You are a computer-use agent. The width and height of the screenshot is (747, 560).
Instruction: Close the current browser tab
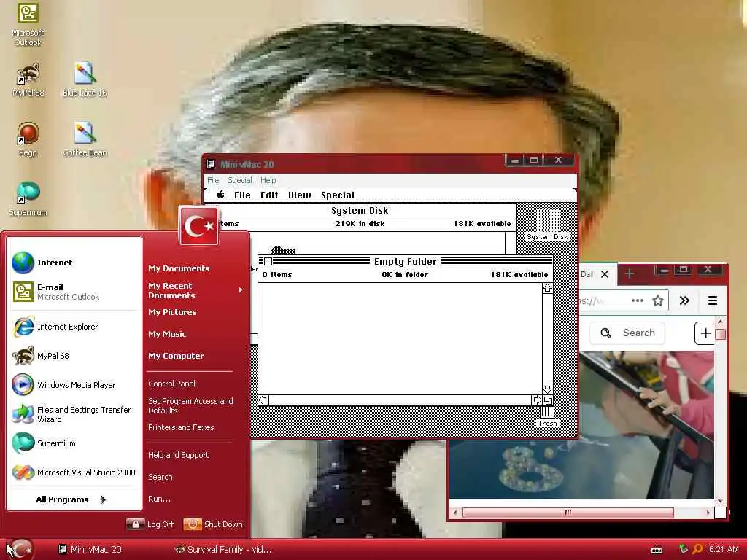[x=605, y=274]
